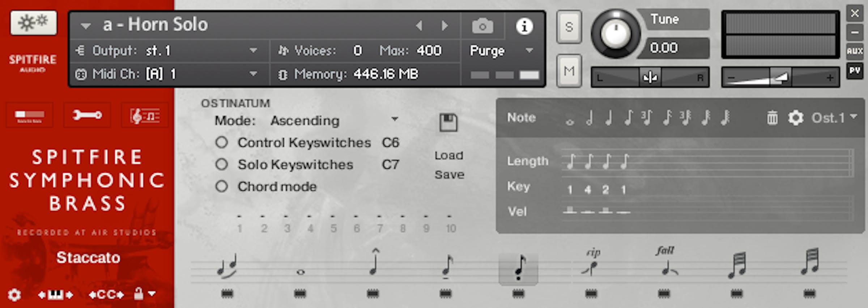Open the wrench settings view
The height and width of the screenshot is (308, 868).
point(87,115)
